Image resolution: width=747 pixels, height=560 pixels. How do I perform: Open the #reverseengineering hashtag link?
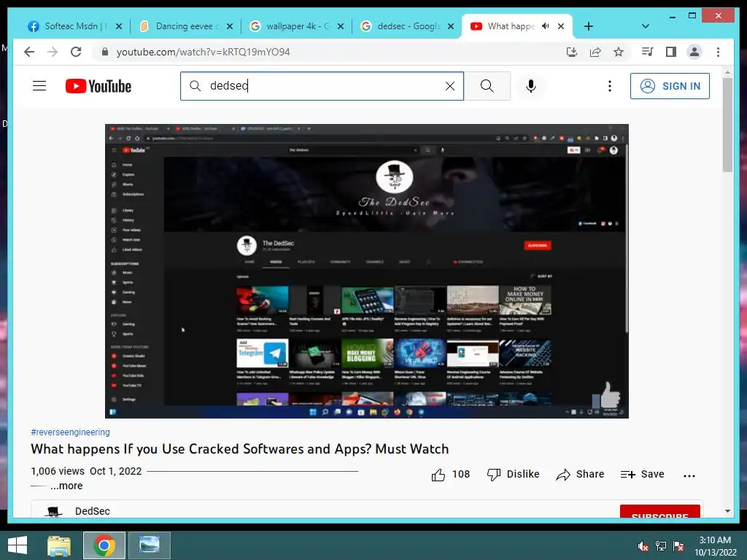[x=70, y=432]
